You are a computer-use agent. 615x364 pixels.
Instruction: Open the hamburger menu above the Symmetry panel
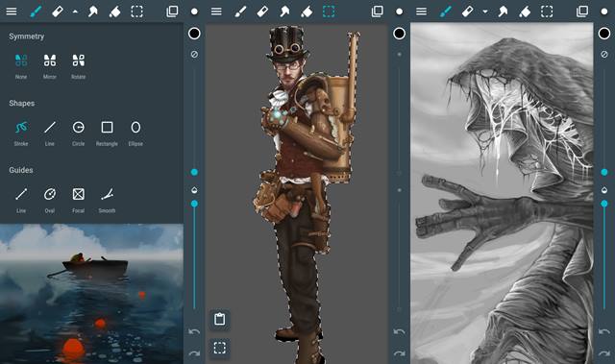[12, 12]
